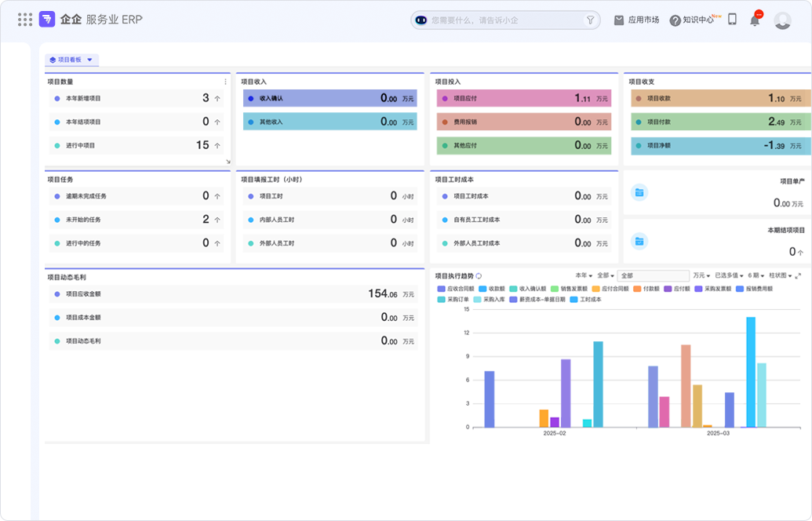Viewport: 812px width, 521px height.
Task: Open the 知识中心 menu item
Action: point(691,20)
